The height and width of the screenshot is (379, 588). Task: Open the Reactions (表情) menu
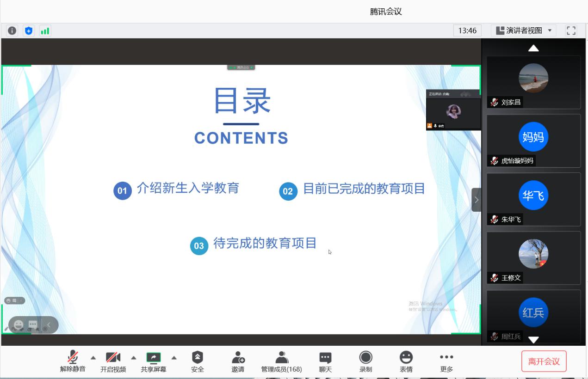406,361
